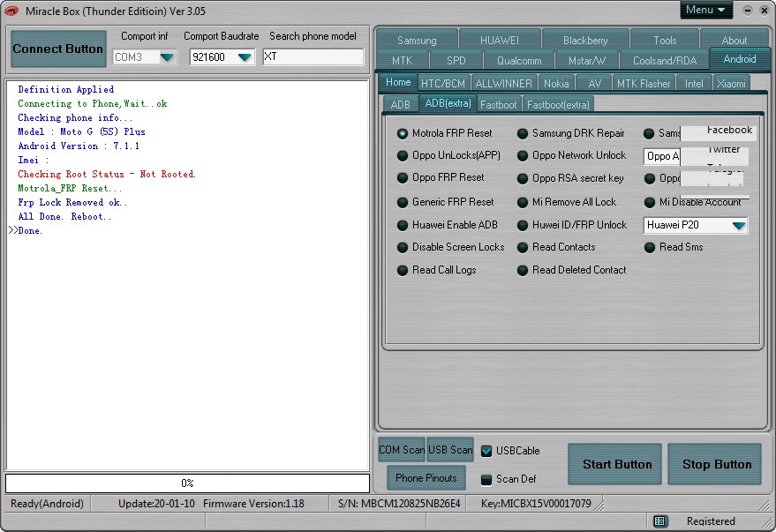Open the Tools tab
776x532 pixels.
tap(665, 40)
